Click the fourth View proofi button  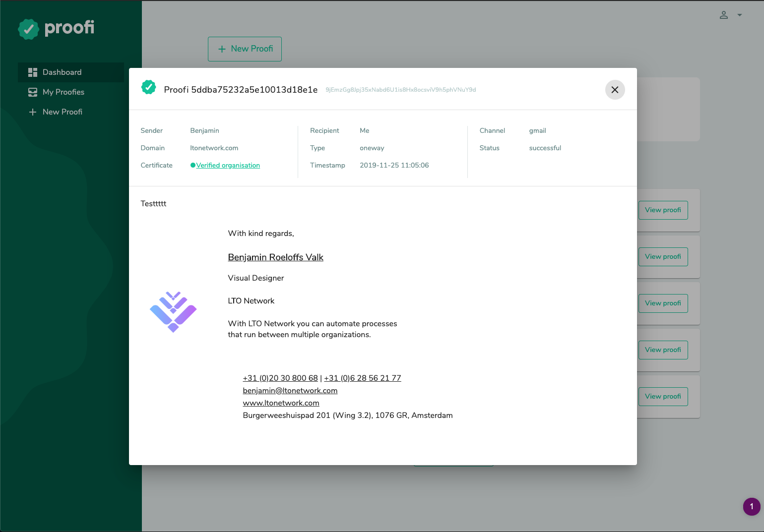point(663,350)
